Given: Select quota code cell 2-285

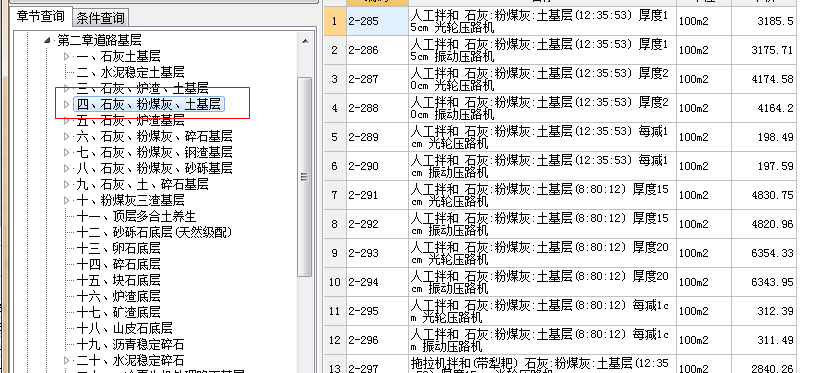Looking at the screenshot, I should [x=377, y=21].
